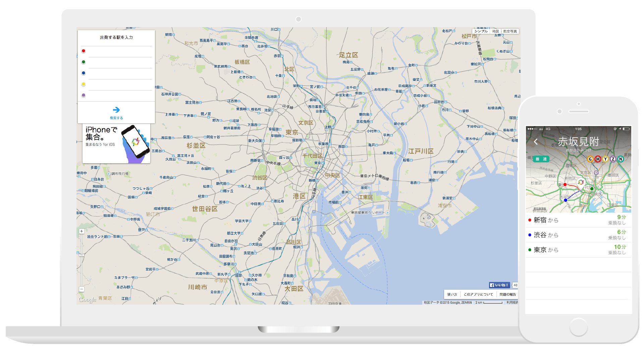Open the 使い方 link
644x352 pixels.
(x=452, y=294)
